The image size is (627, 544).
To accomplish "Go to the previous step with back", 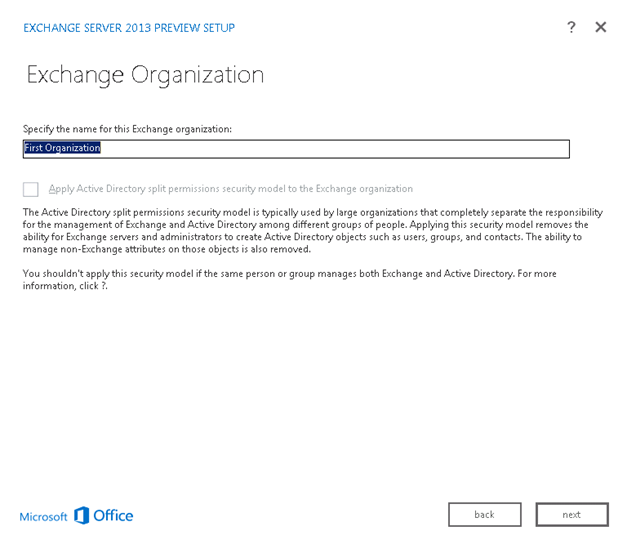I will point(485,514).
